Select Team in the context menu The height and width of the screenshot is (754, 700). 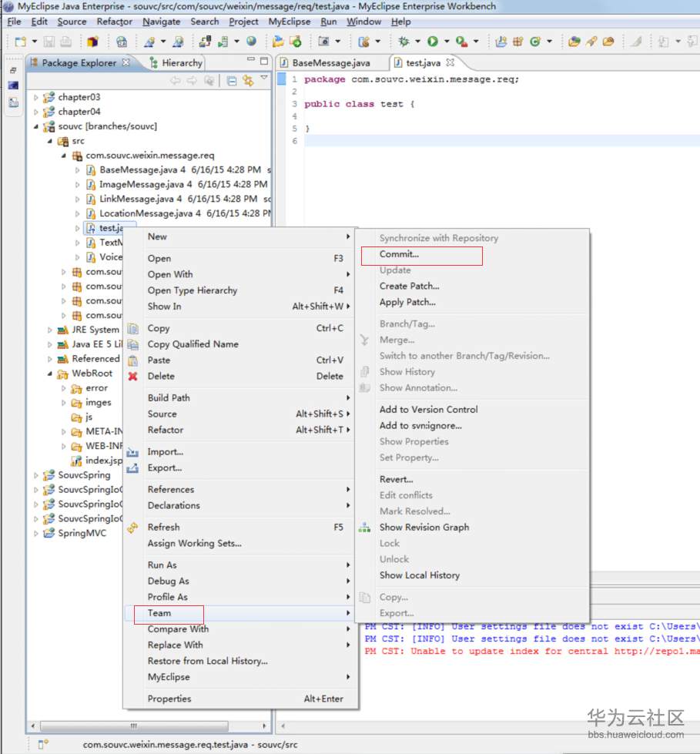159,613
